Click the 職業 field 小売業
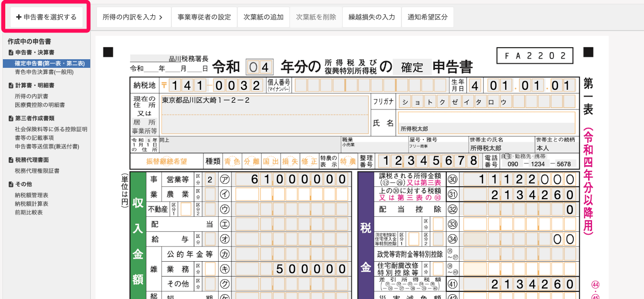 pos(374,144)
